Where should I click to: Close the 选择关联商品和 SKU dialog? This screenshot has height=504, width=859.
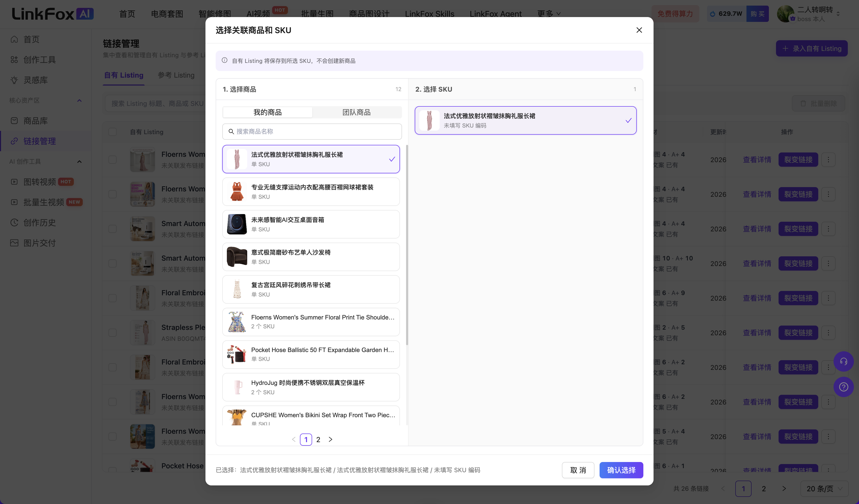(639, 30)
